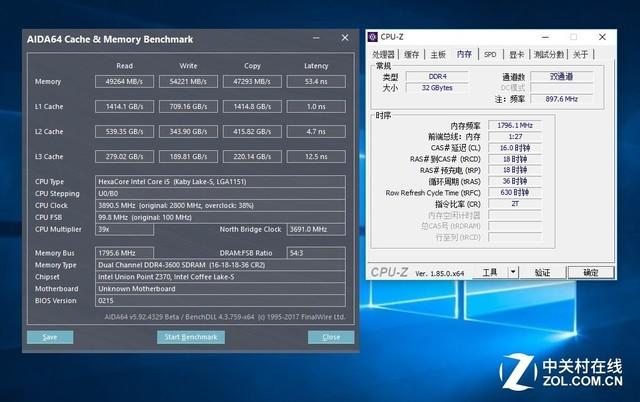Go to the SPD tab
Image resolution: width=640 pixels, height=402 pixels.
(x=490, y=54)
